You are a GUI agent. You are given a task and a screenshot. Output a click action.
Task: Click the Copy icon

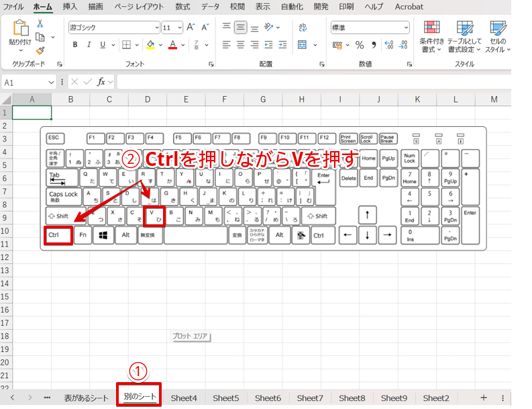[x=40, y=37]
